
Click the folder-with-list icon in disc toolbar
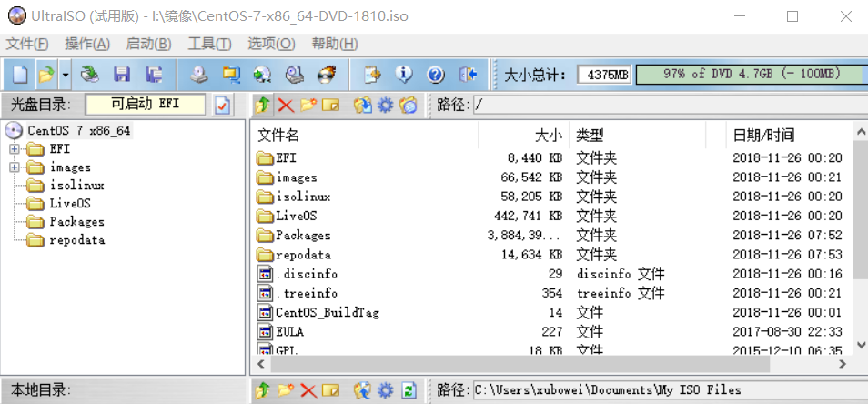tap(408, 106)
